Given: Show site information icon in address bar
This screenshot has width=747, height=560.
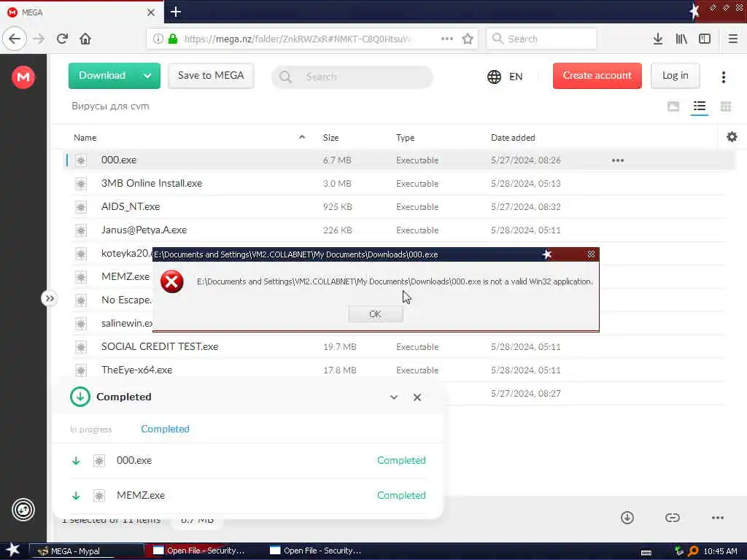Looking at the screenshot, I should tap(158, 39).
